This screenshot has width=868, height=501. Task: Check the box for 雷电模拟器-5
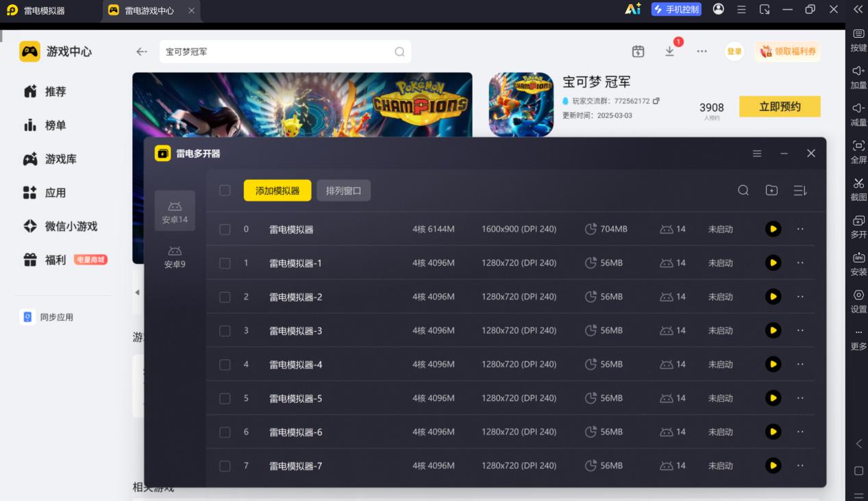click(x=225, y=398)
